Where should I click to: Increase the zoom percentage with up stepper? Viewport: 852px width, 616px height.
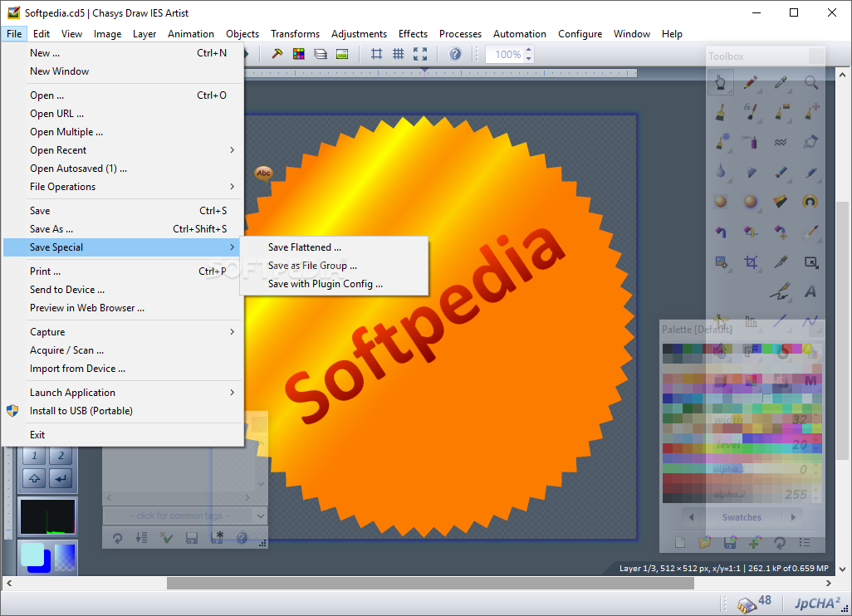pos(529,50)
